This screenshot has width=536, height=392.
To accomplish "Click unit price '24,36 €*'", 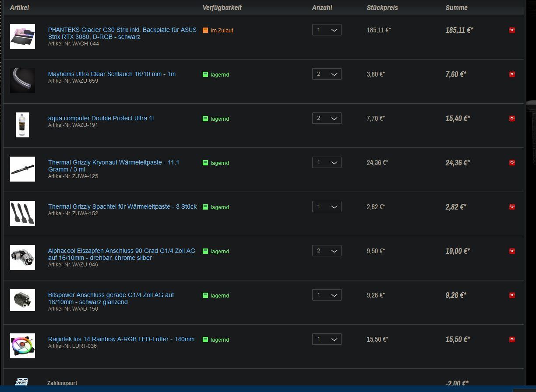I will pos(377,163).
